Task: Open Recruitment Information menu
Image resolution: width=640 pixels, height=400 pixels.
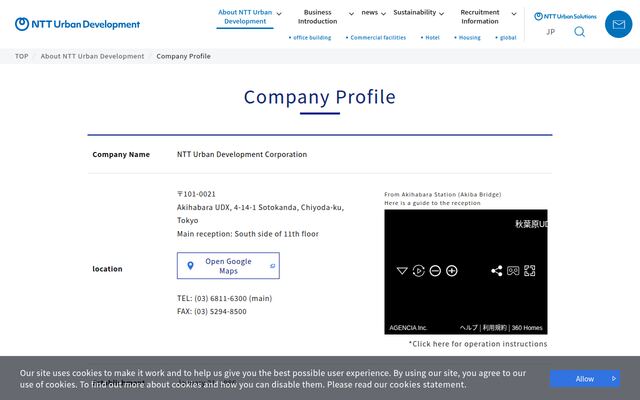Action: click(x=480, y=17)
